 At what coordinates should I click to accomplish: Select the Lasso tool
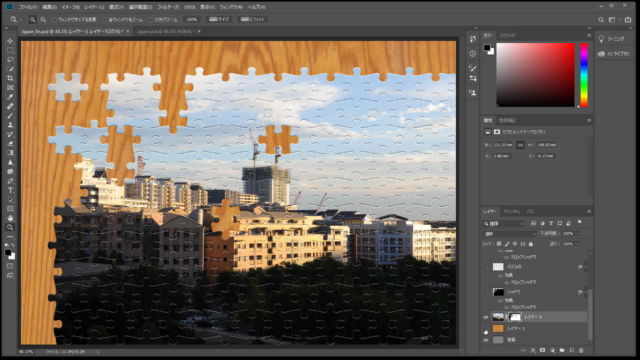[10, 60]
